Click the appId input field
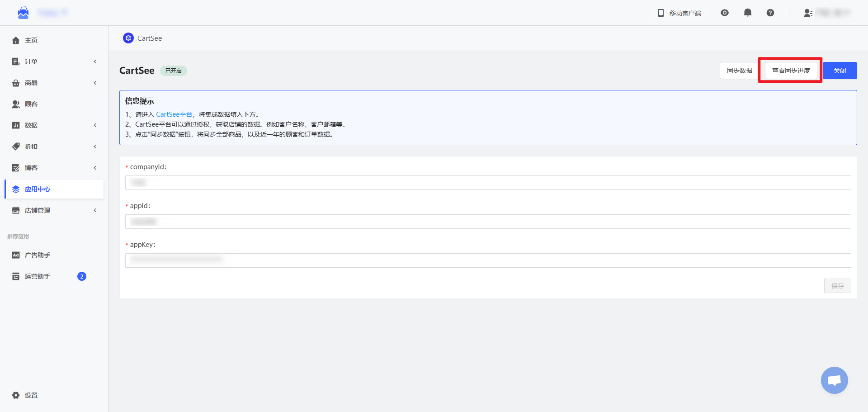 click(488, 222)
